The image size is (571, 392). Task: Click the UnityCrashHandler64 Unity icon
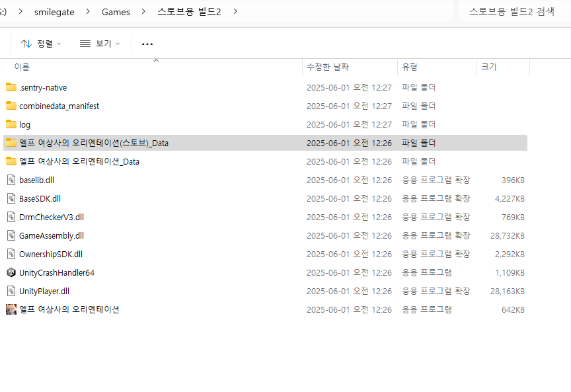(11, 272)
